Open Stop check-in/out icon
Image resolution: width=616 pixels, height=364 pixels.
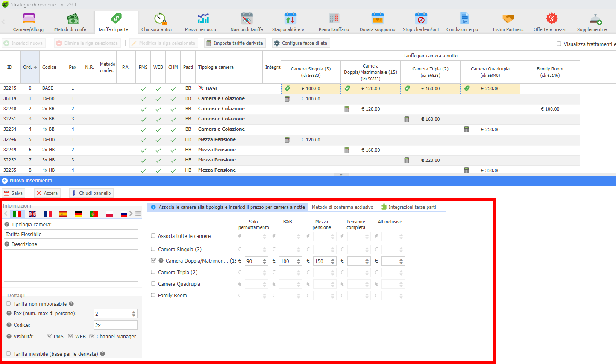(421, 19)
